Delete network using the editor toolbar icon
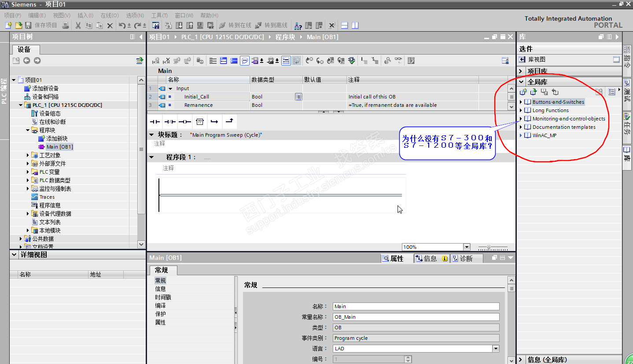 coord(166,61)
